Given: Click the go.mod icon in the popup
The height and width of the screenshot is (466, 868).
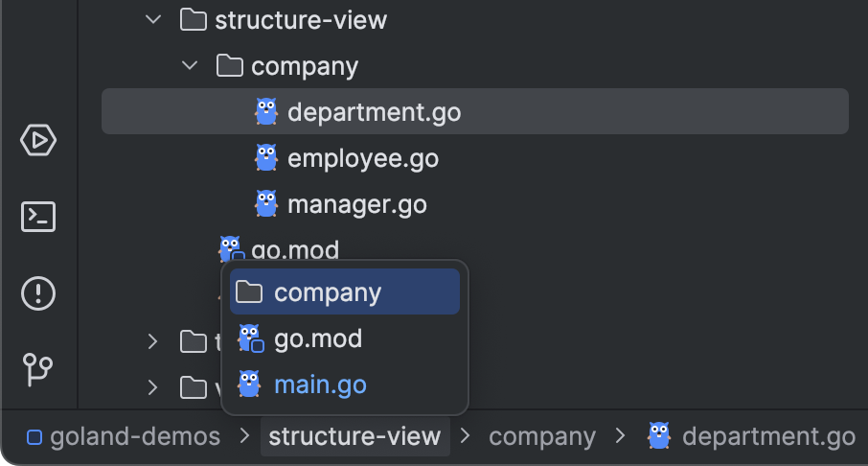Looking at the screenshot, I should coord(250,339).
